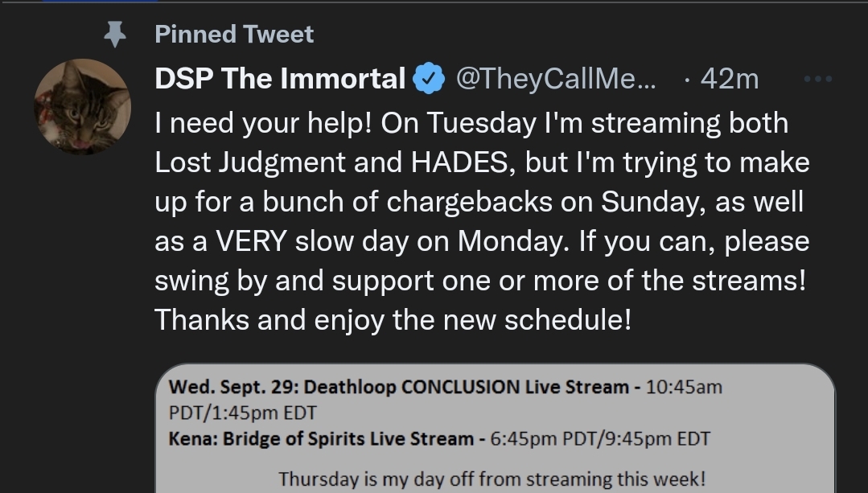
Task: Open the @TheyCallMe... handle link
Action: [555, 79]
